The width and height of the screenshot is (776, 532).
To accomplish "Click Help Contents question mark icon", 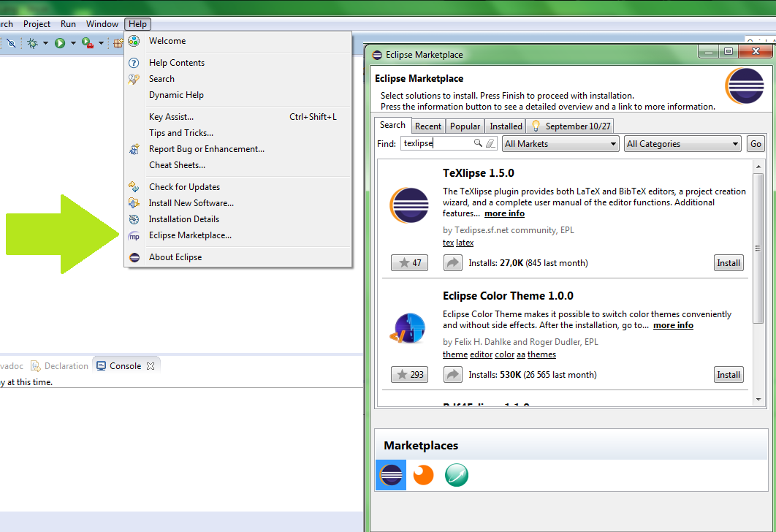I will pos(134,63).
